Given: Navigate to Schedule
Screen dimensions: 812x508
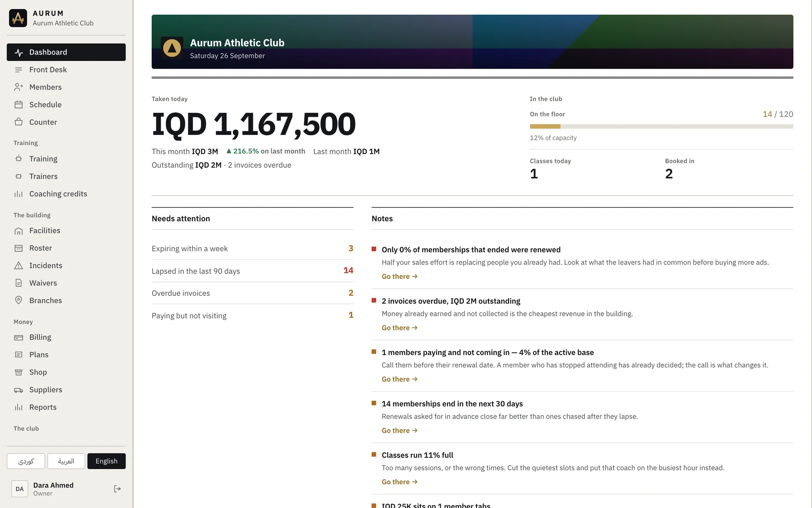Looking at the screenshot, I should pos(66,105).
